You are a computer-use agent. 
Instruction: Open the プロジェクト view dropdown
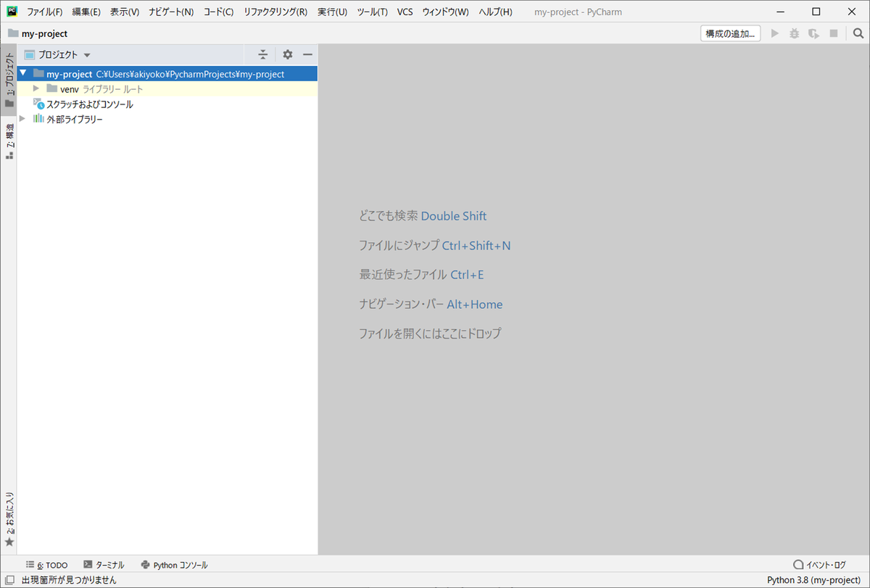pyautogui.click(x=57, y=54)
